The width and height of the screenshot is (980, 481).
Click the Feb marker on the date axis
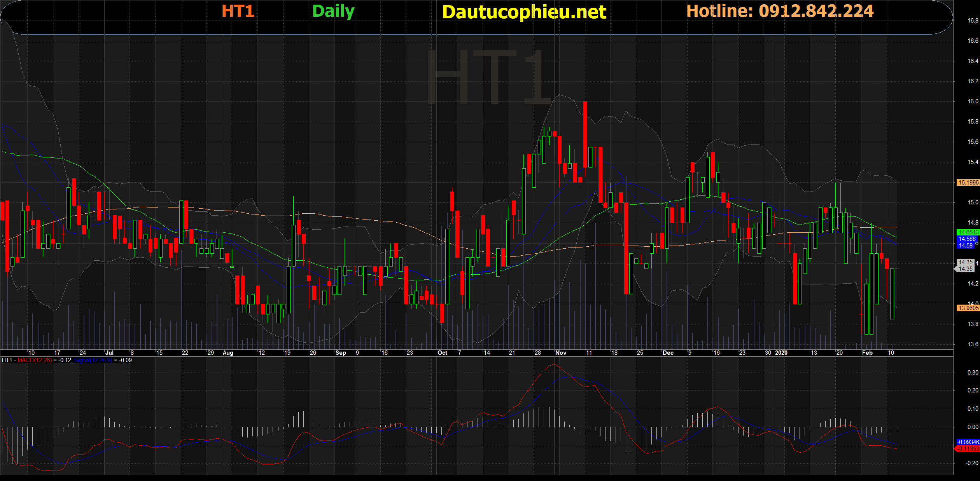pyautogui.click(x=867, y=353)
